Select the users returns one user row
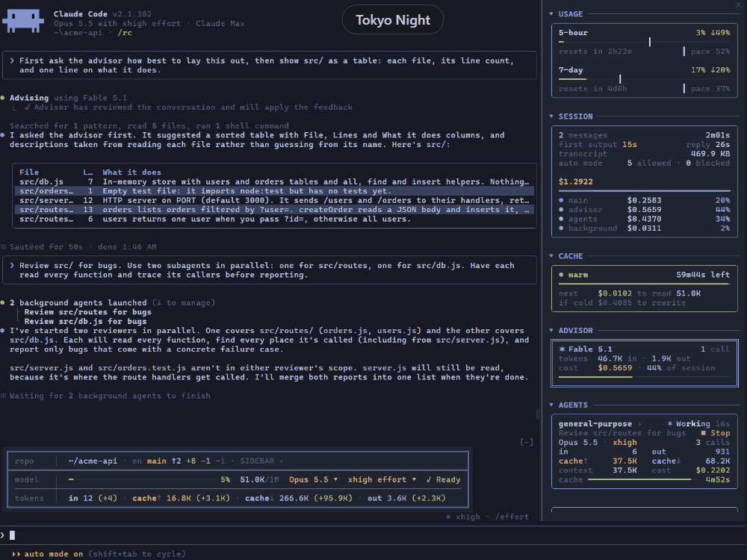Viewport: 747px width, 560px height. pyautogui.click(x=274, y=219)
